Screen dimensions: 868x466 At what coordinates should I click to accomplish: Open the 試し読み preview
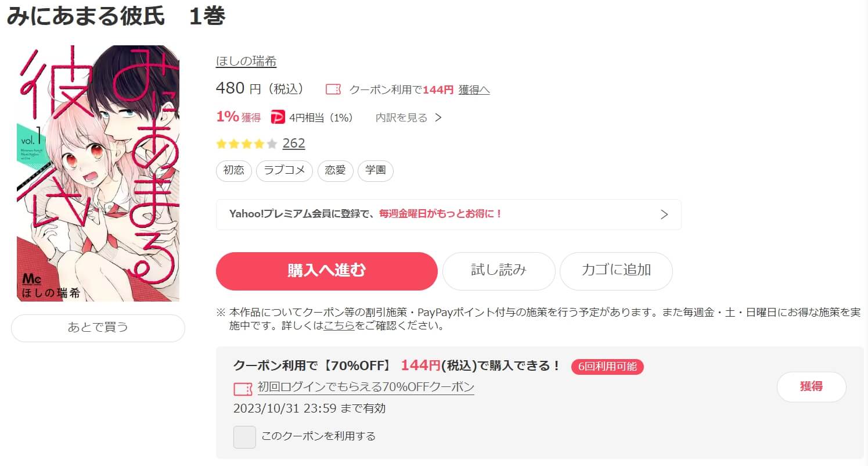pos(499,271)
